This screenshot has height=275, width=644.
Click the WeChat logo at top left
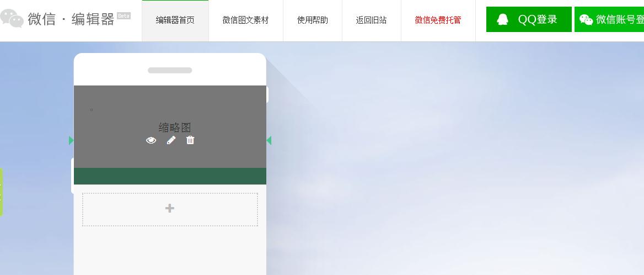coord(12,18)
